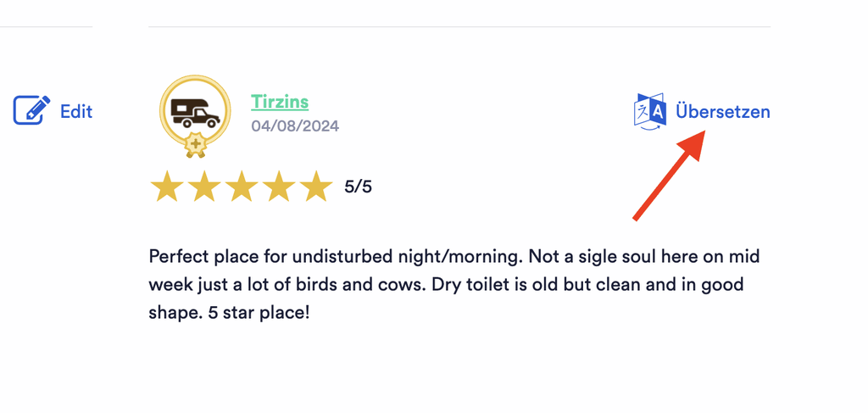868x413 pixels.
Task: Click the short divider line above Edit
Action: (46, 26)
